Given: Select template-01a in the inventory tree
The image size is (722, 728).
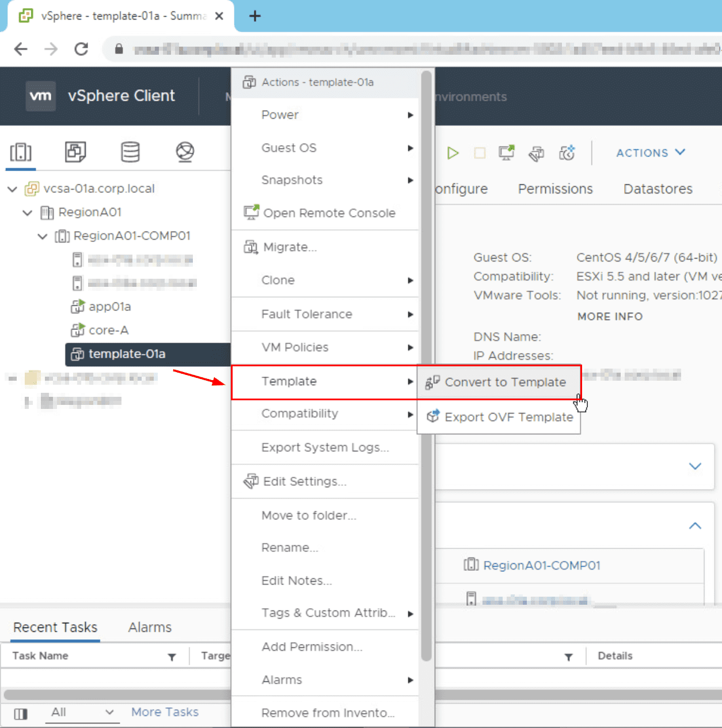Looking at the screenshot, I should (x=148, y=354).
